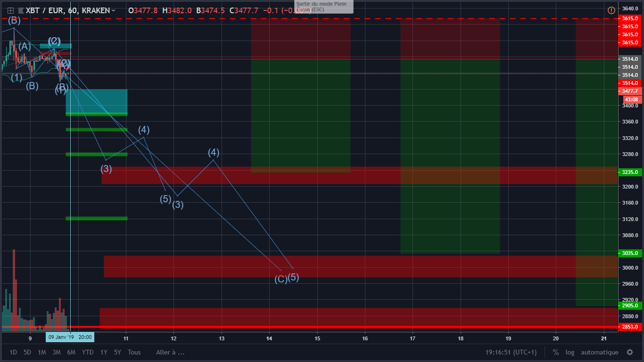Click the red 2853.0 horizontal line label
644x362 pixels.
point(630,327)
